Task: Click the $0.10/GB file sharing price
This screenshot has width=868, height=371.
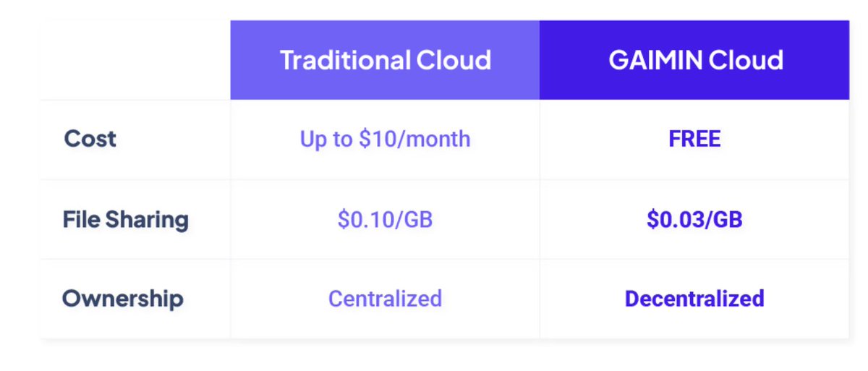Action: coord(385,219)
